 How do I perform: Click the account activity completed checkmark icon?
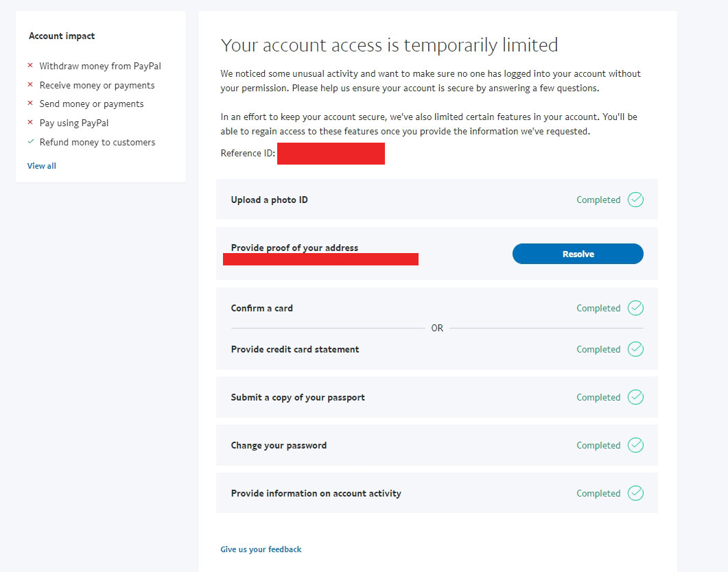pos(635,493)
